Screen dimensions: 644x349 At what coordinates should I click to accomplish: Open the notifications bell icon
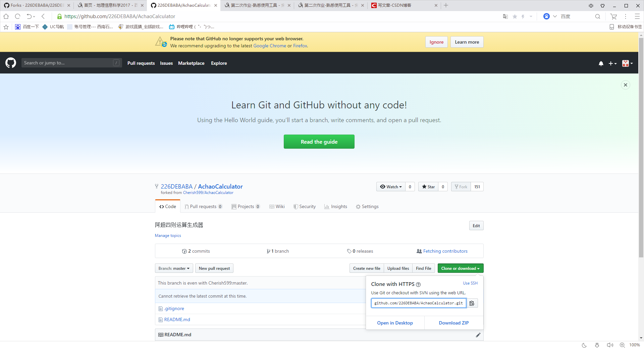click(x=601, y=63)
